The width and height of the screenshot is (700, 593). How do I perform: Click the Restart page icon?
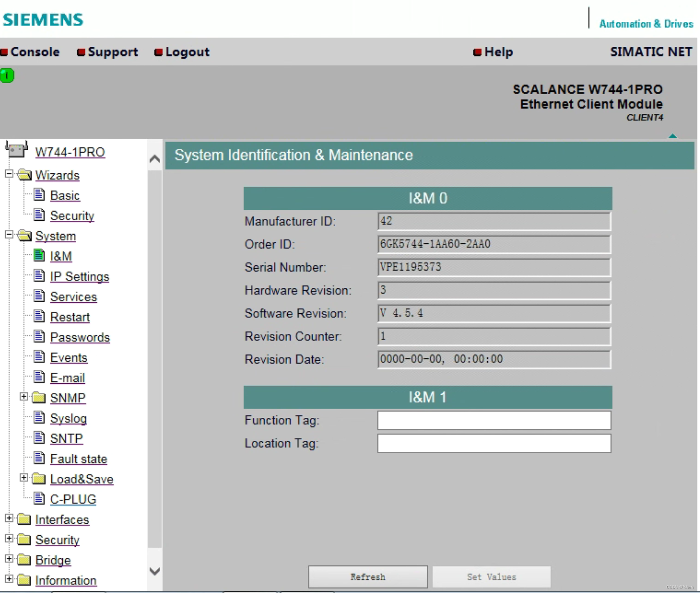coord(39,316)
